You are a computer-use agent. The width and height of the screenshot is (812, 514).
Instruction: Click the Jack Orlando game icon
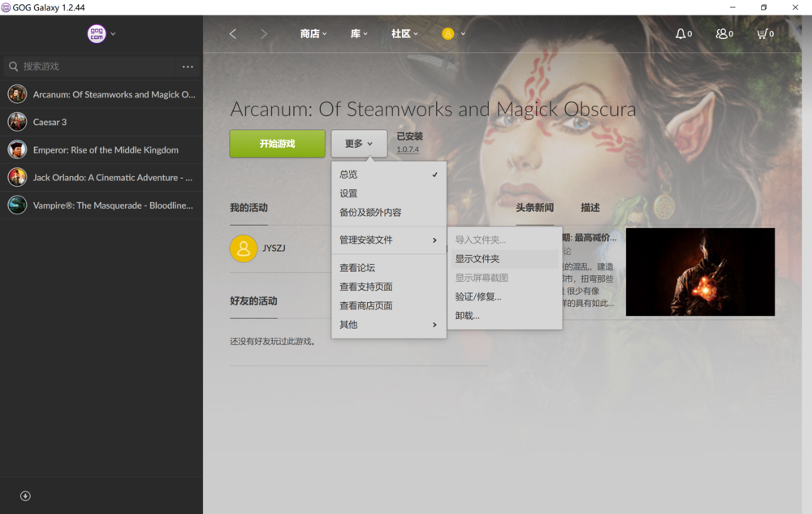pyautogui.click(x=17, y=178)
